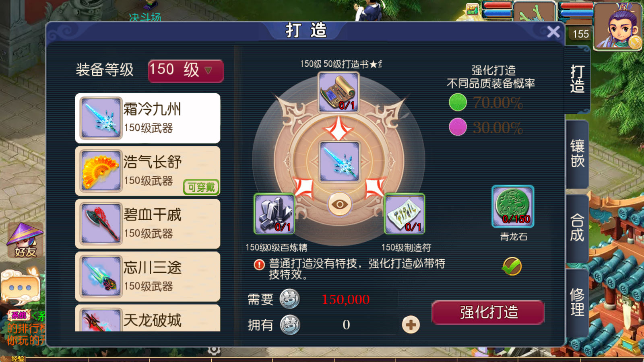Click the purple quality probability swatch
644x362 pixels.
coord(458,127)
